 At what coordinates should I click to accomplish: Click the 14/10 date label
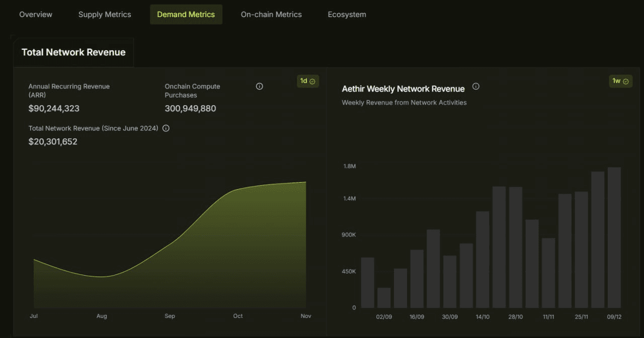pos(482,317)
